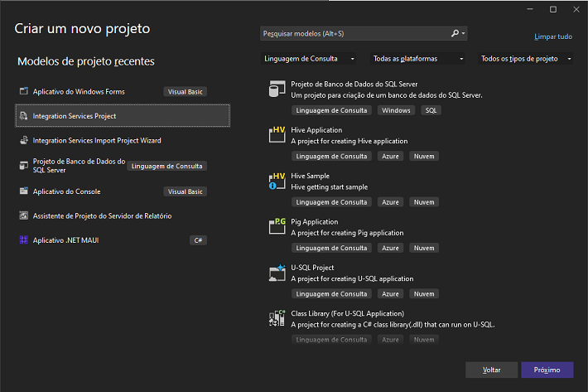Click the Limpar tudo link
This screenshot has width=588, height=392.
(553, 36)
